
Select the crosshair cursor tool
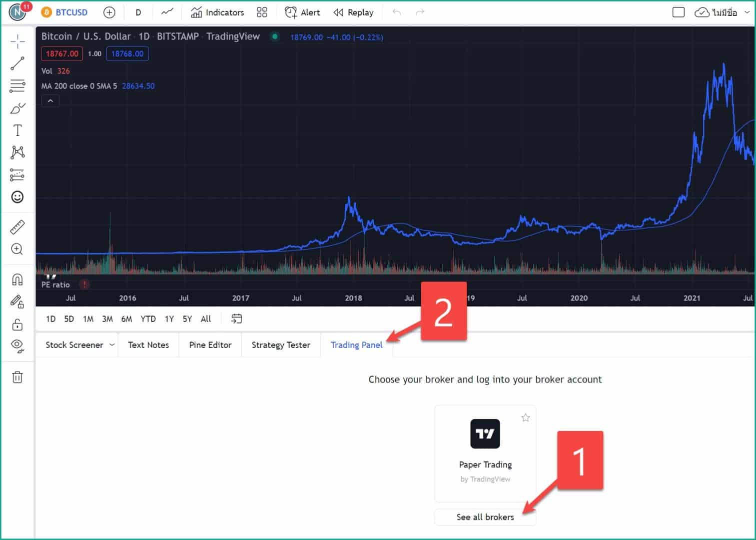pyautogui.click(x=17, y=41)
